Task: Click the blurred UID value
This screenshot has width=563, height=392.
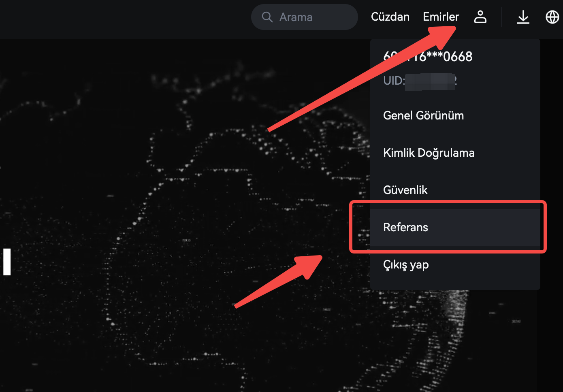Action: (430, 81)
